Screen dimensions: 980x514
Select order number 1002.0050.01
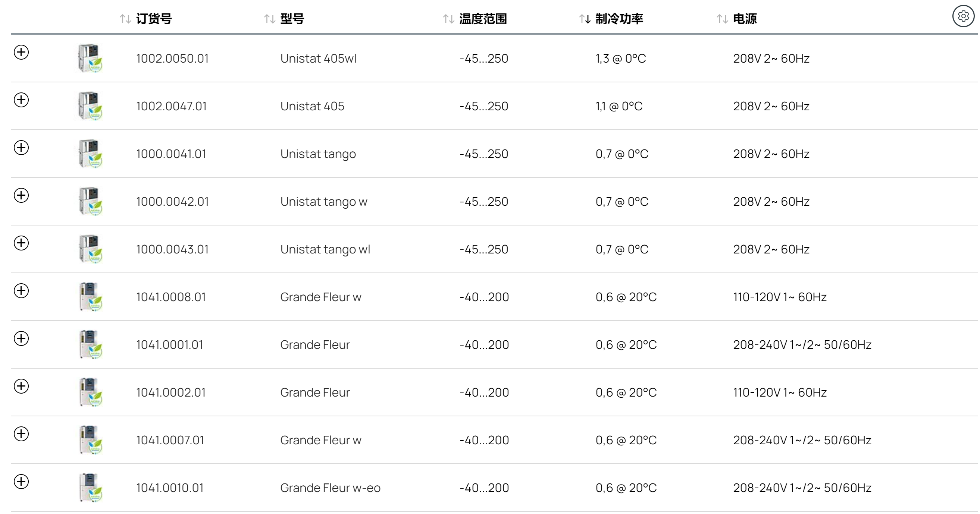172,58
